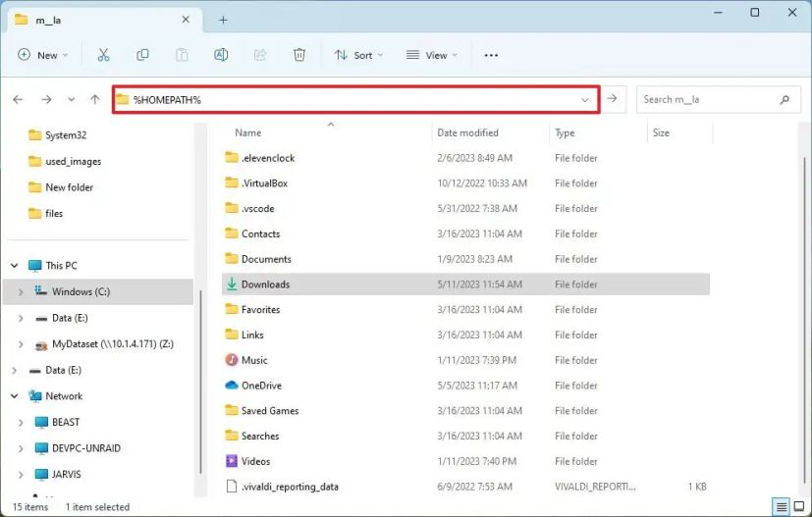Go back with the left arrow
Screen dimensions: 812x517
18,99
